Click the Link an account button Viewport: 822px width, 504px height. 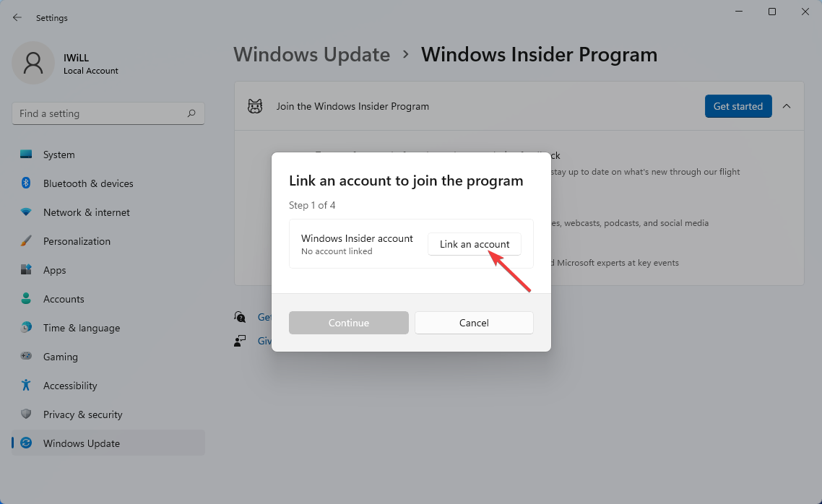(x=475, y=244)
